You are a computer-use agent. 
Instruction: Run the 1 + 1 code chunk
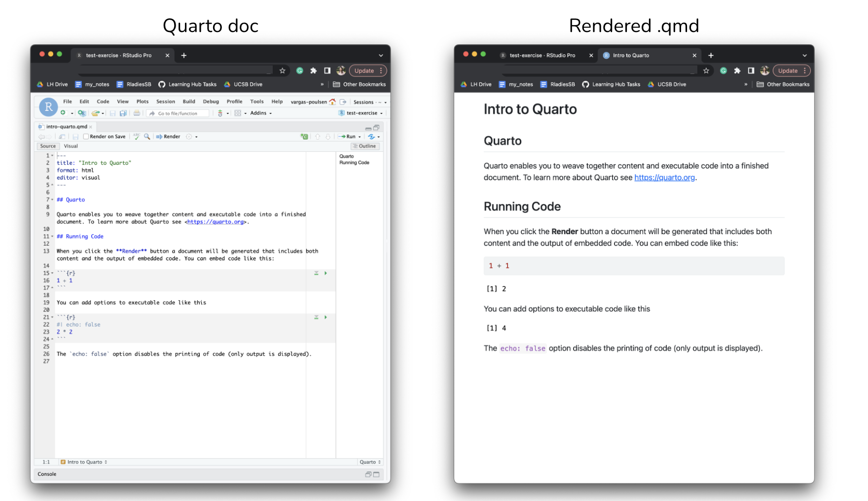[x=325, y=273]
